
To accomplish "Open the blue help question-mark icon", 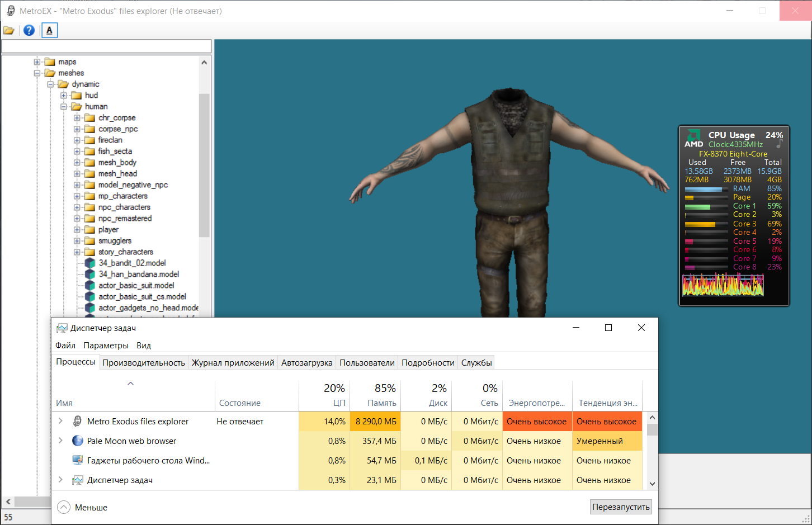I will 29,30.
